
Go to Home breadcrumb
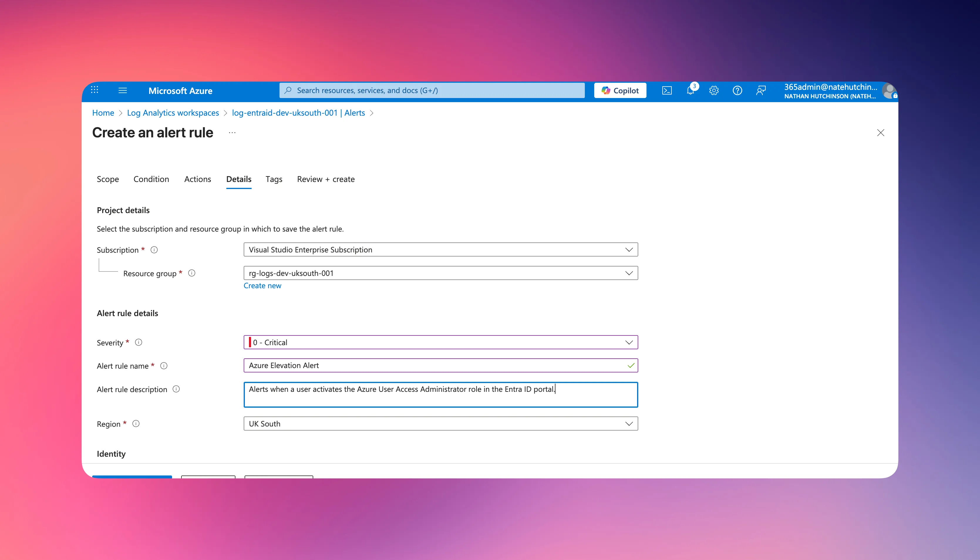pos(103,113)
